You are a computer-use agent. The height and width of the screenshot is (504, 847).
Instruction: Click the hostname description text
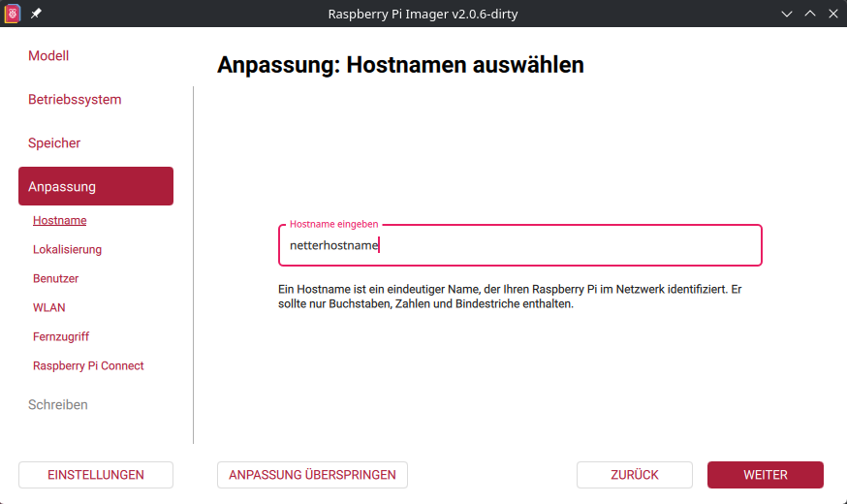point(510,297)
